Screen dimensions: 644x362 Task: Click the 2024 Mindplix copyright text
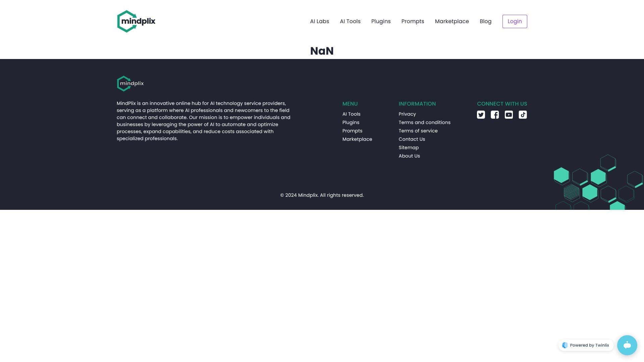coord(322,195)
